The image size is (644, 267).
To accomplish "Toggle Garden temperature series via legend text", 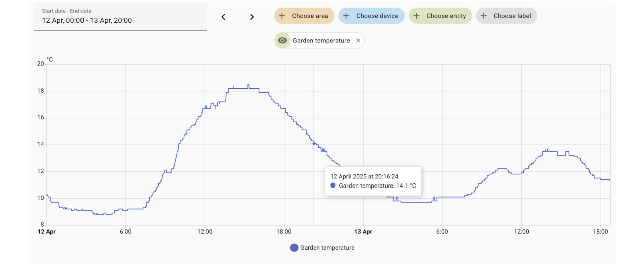I will (327, 248).
